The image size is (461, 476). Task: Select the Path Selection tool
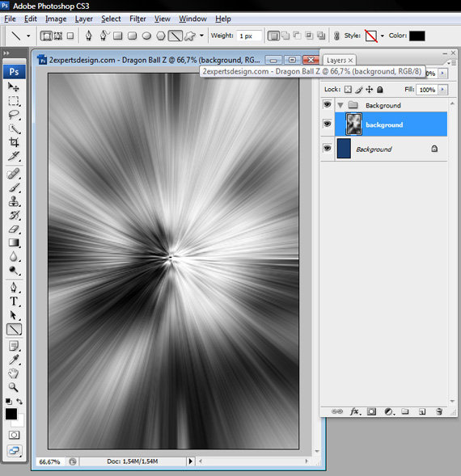point(14,315)
